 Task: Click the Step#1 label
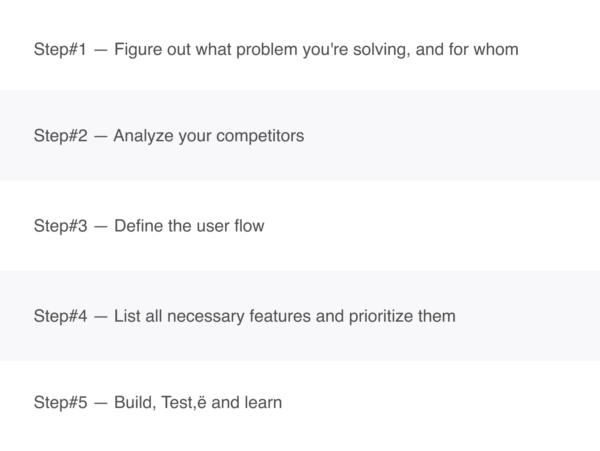60,49
